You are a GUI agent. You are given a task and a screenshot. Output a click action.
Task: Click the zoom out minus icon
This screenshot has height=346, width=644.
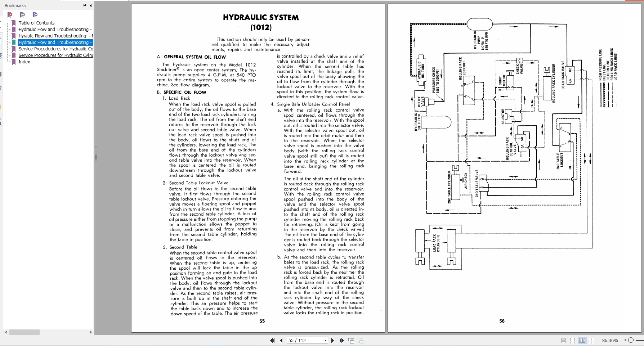pos(631,340)
